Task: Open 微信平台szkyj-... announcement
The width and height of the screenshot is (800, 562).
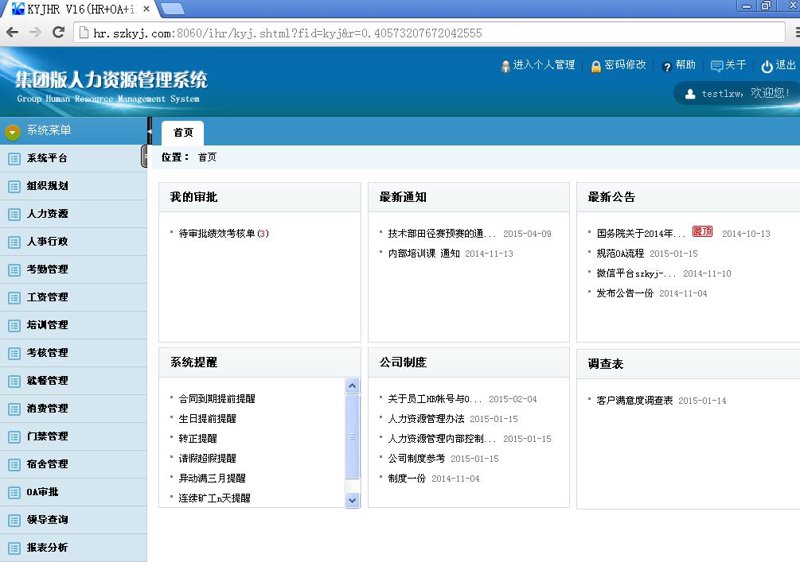Action: 636,273
